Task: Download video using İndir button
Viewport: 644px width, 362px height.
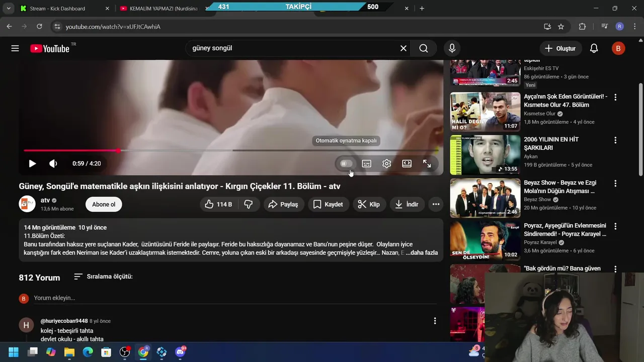Action: 407,204
